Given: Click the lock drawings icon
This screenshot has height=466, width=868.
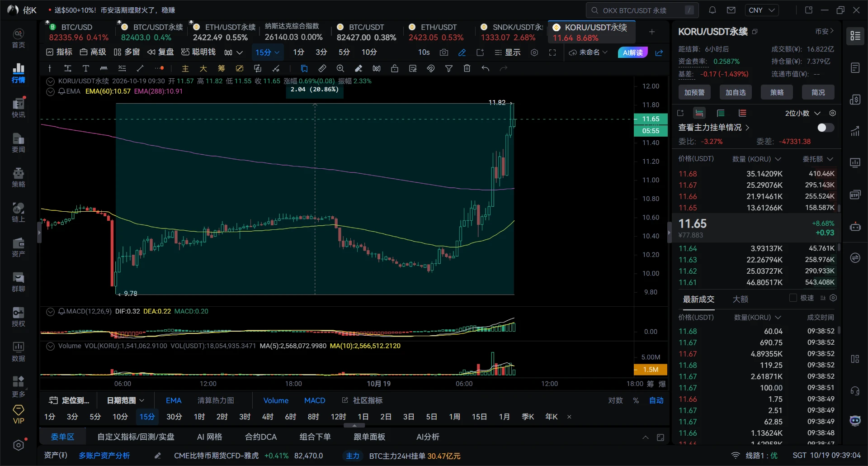Looking at the screenshot, I should tap(395, 68).
